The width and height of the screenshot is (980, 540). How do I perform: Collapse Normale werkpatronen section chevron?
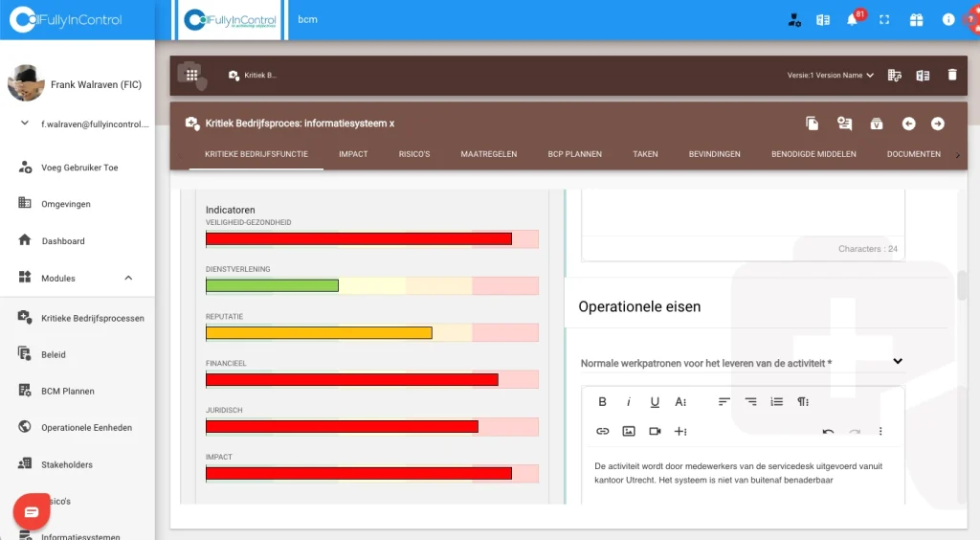(x=898, y=361)
